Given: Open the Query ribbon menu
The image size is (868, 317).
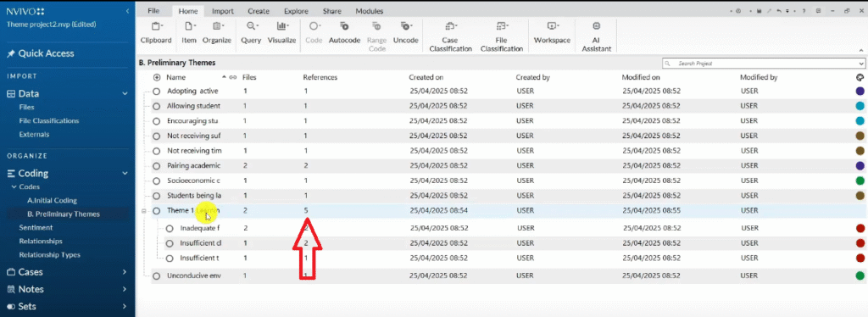Looking at the screenshot, I should click(x=251, y=33).
